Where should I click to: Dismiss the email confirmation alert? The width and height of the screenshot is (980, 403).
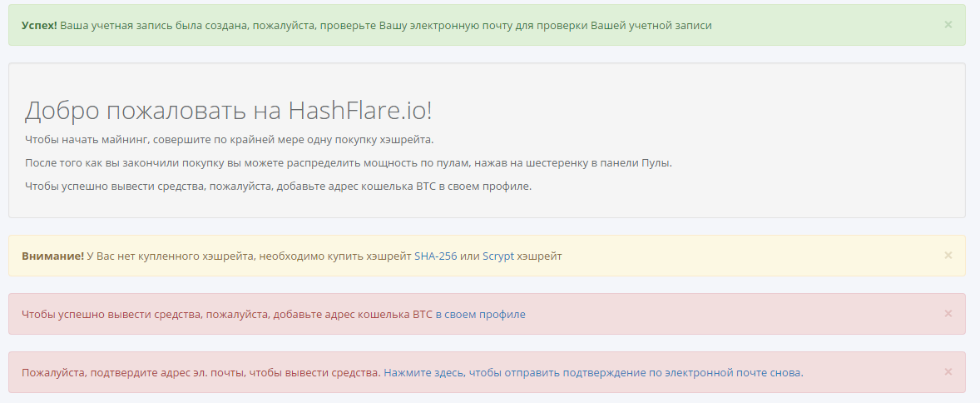pyautogui.click(x=948, y=371)
